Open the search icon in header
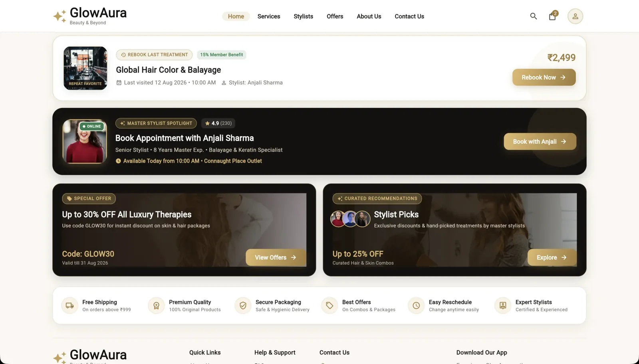The height and width of the screenshot is (364, 639). (x=533, y=16)
